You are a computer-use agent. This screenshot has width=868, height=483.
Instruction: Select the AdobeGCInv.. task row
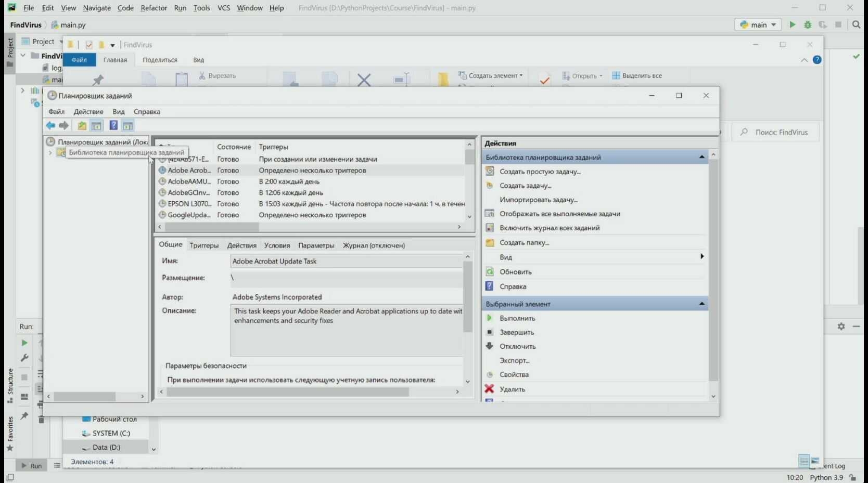(311, 192)
